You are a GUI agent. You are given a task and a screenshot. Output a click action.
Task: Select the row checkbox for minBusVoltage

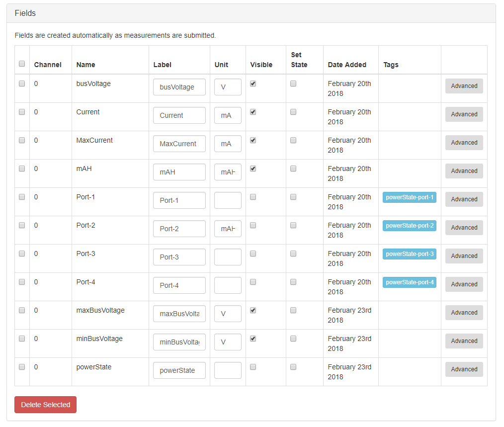(22, 339)
